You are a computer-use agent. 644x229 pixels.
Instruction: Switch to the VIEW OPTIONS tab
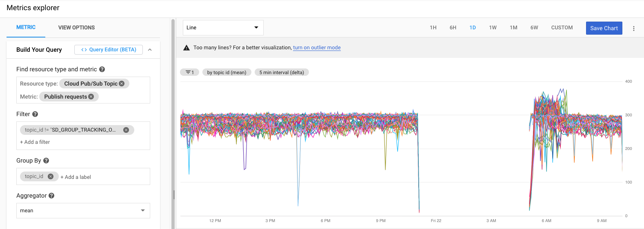(x=76, y=28)
